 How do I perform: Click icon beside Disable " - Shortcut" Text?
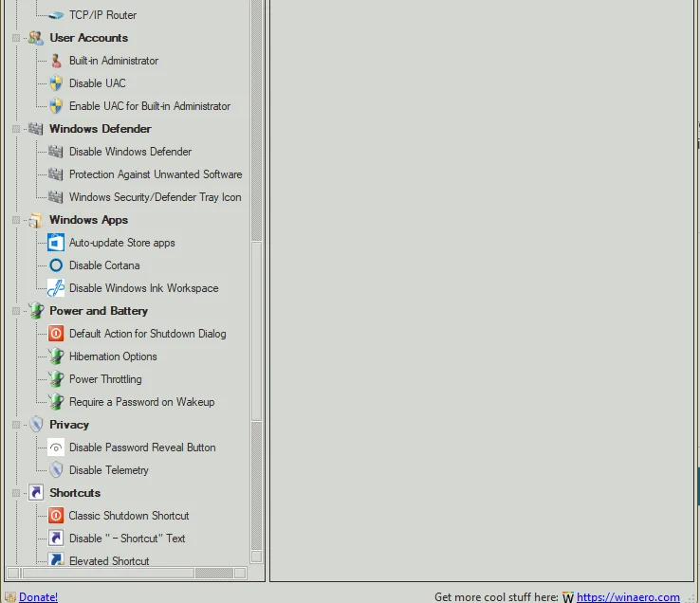pyautogui.click(x=56, y=539)
